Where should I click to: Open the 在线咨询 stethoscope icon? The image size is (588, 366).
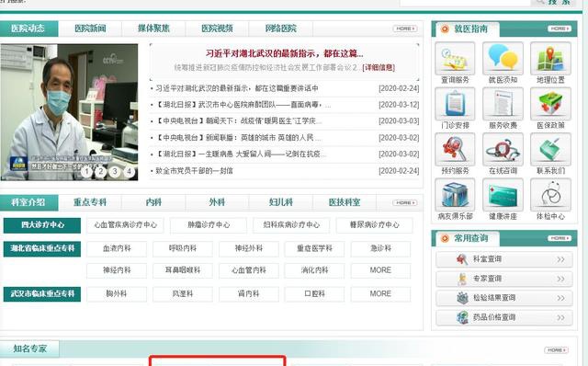(503, 149)
